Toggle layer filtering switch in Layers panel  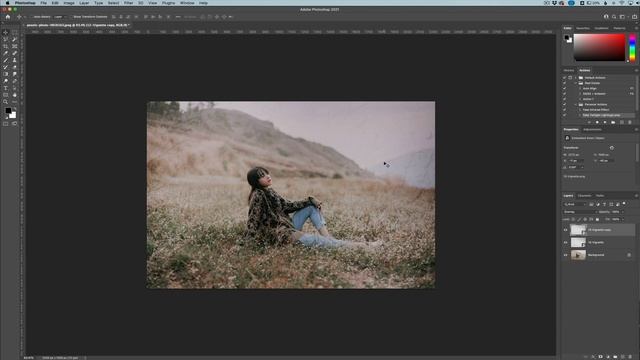pos(624,204)
